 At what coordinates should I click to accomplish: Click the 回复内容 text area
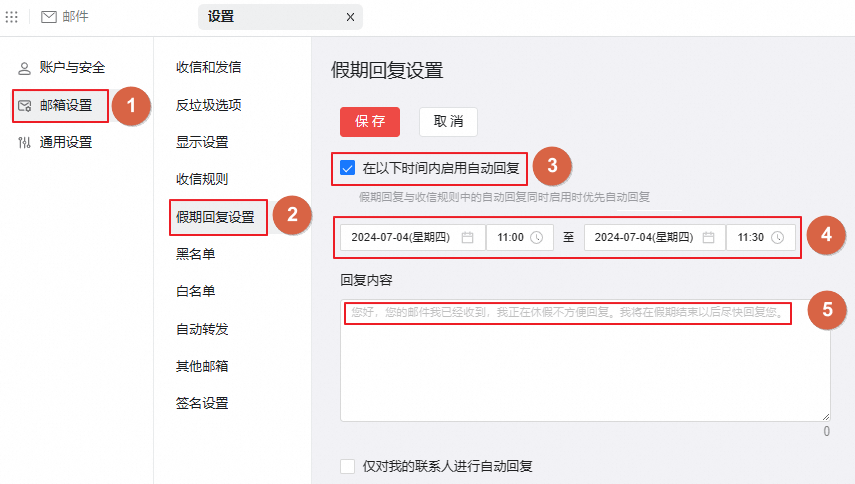[585, 370]
